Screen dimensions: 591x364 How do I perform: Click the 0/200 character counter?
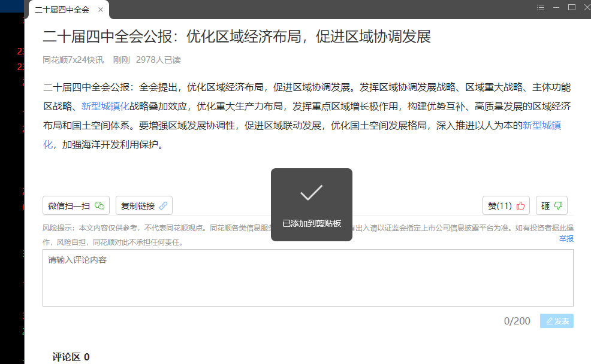pyautogui.click(x=517, y=321)
